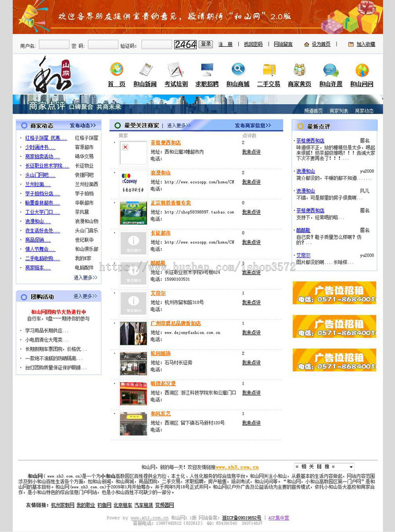Click 我来点评 for 和风发艺
395x532 pixels.
point(251,423)
